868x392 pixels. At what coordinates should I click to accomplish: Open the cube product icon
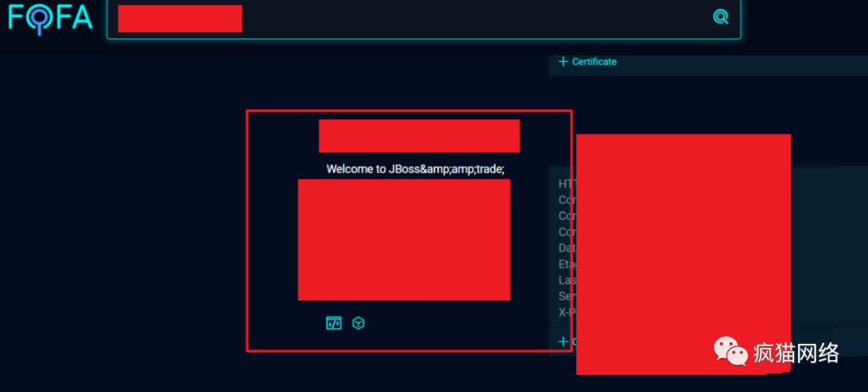point(358,323)
